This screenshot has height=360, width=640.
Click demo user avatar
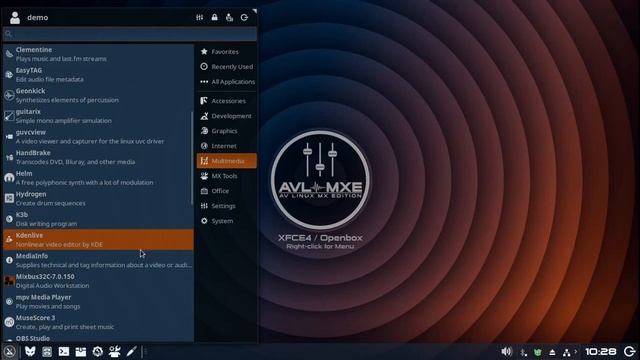(x=15, y=18)
